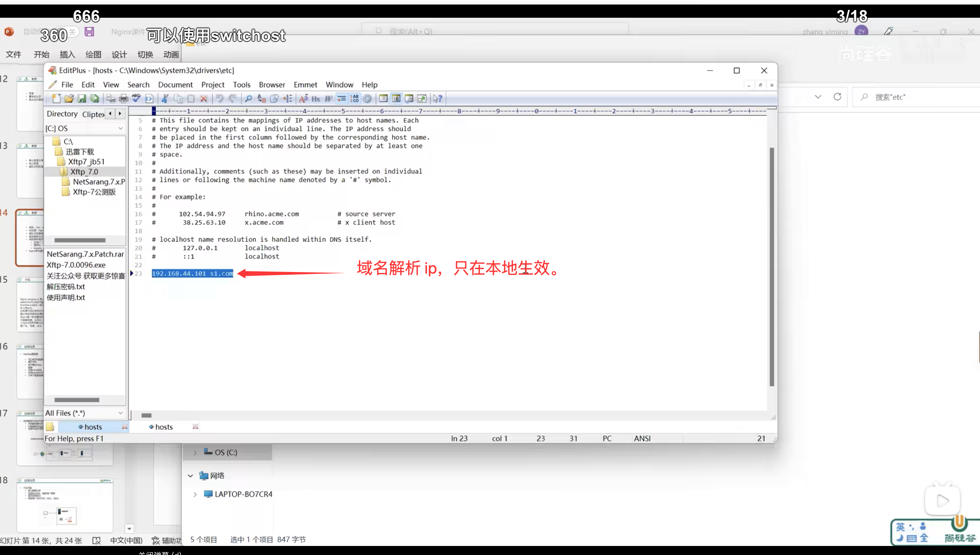The width and height of the screenshot is (980, 555).
Task: Open the All Files filter dropdown
Action: tap(120, 413)
